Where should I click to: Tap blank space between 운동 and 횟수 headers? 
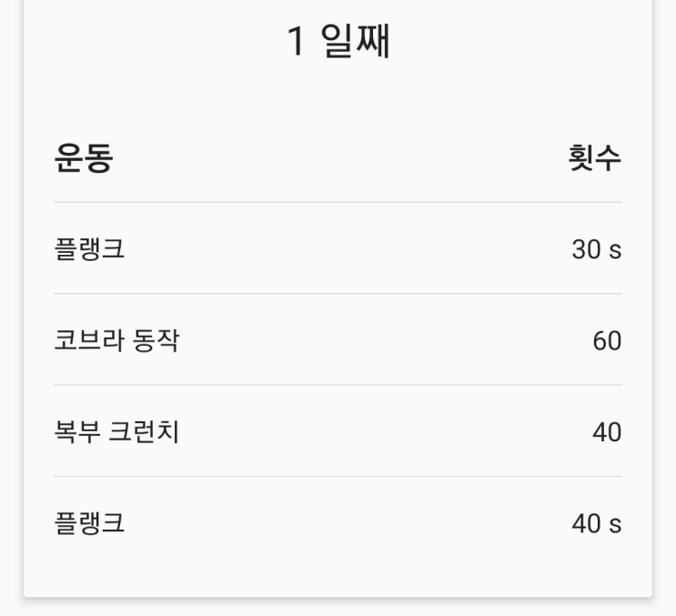340,158
